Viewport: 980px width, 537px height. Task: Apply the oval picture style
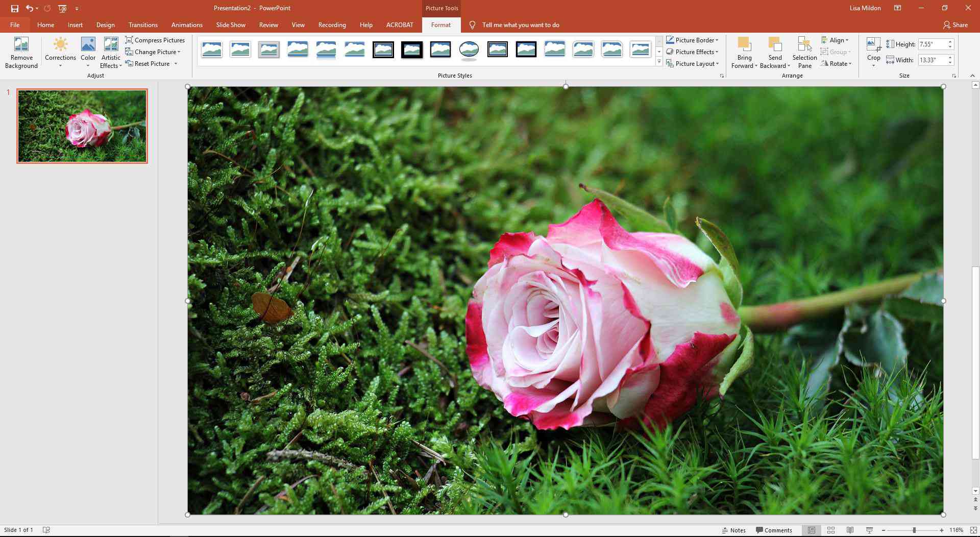click(469, 50)
